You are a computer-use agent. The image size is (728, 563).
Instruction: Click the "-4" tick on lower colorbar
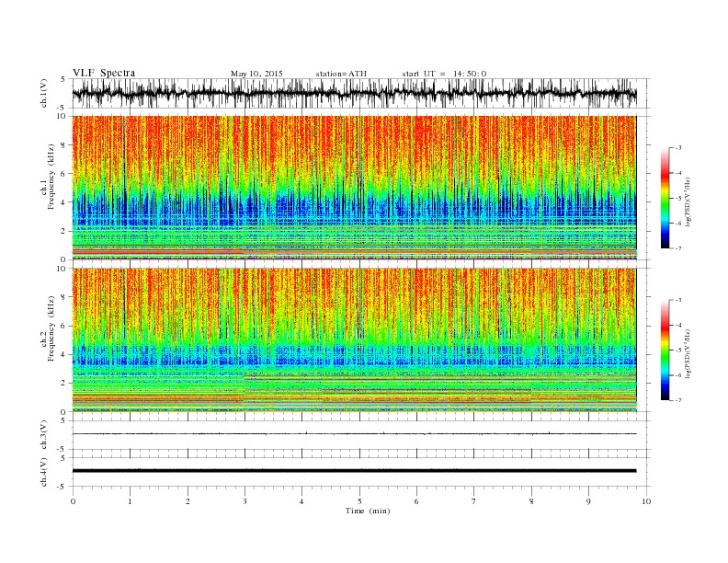click(678, 325)
